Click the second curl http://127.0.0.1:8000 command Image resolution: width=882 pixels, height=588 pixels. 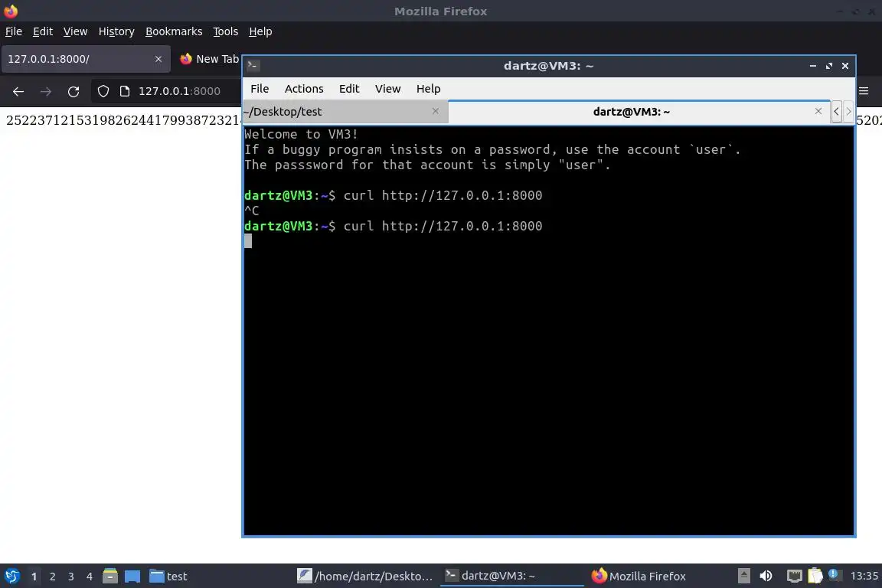[x=443, y=226]
